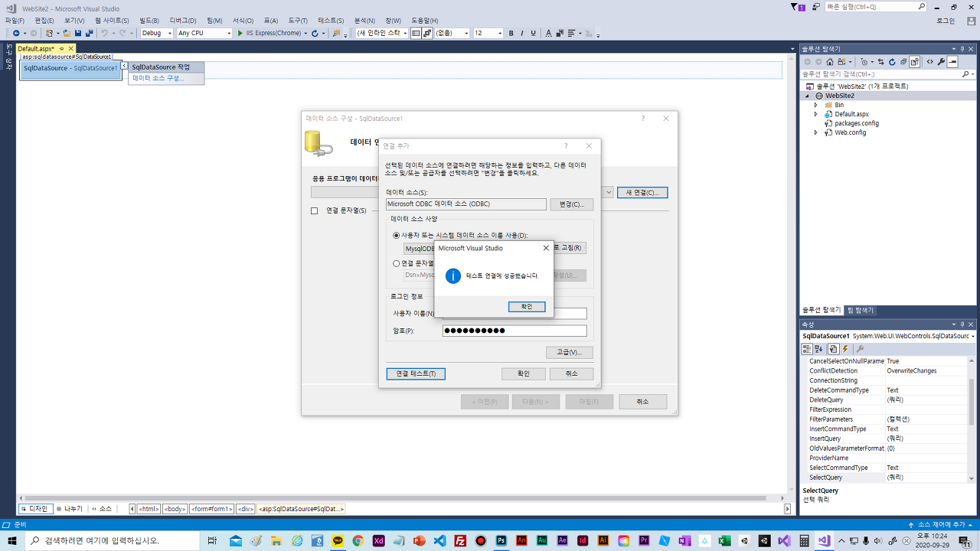The height and width of the screenshot is (551, 980).
Task: Click Start IIS Express run icon
Action: (x=240, y=34)
